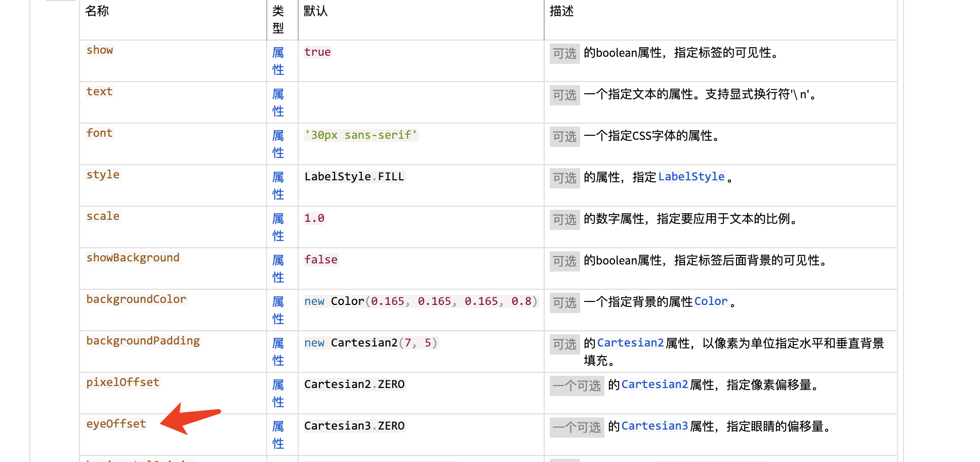Viewport: 980px width, 462px height.
Task: Click the pixelOffset property name
Action: click(123, 382)
